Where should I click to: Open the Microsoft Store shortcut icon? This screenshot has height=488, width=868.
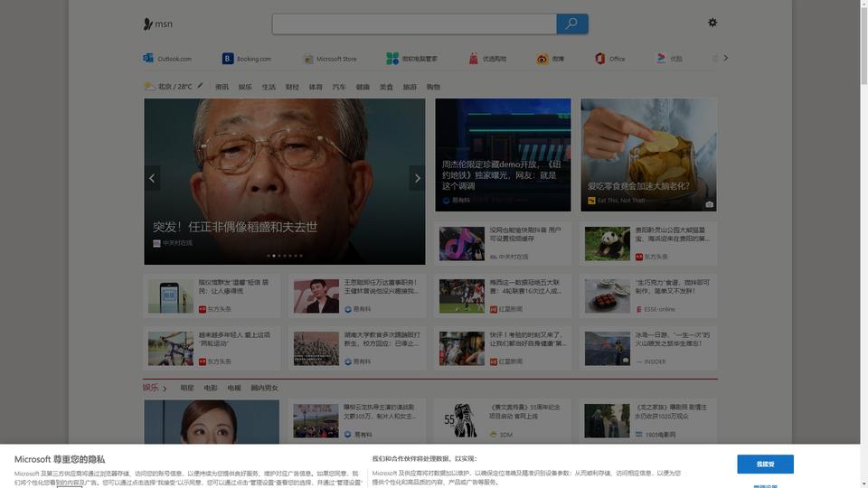[308, 59]
